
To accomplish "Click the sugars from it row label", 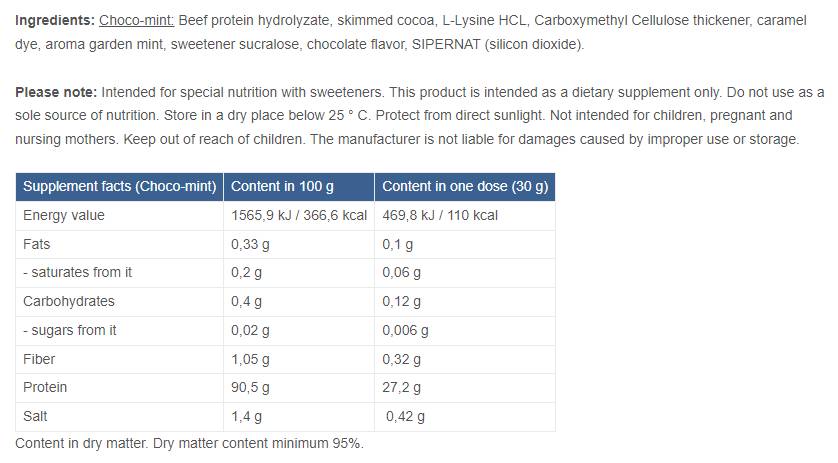I will tap(69, 330).
